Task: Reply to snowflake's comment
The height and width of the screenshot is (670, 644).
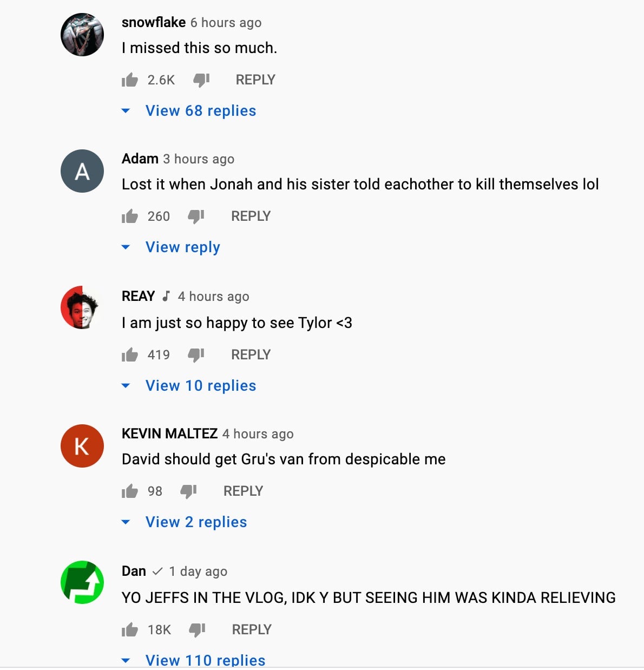Action: point(255,79)
